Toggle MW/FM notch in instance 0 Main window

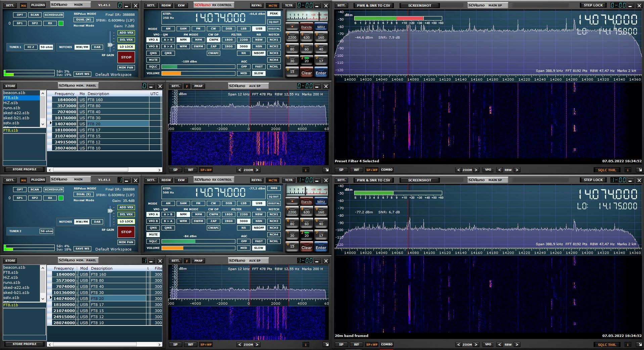82,47
